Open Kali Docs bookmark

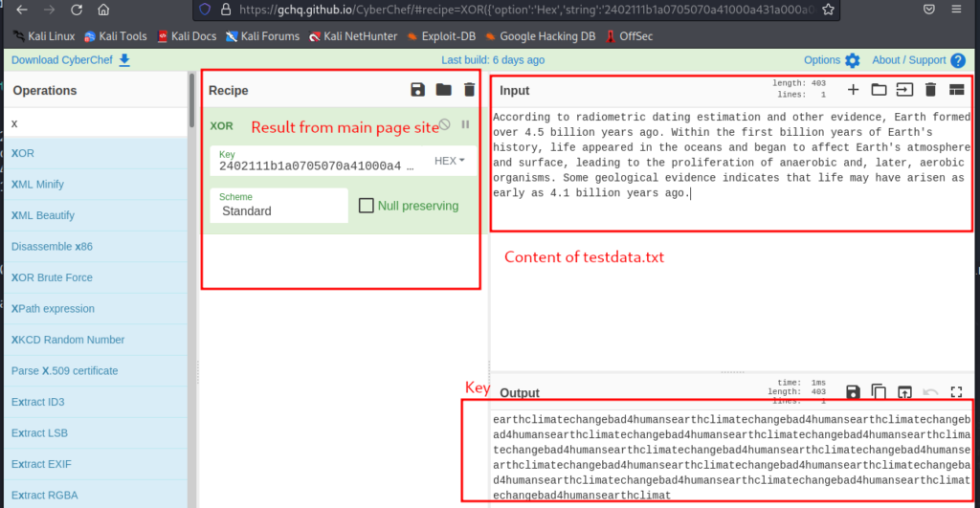tap(187, 36)
